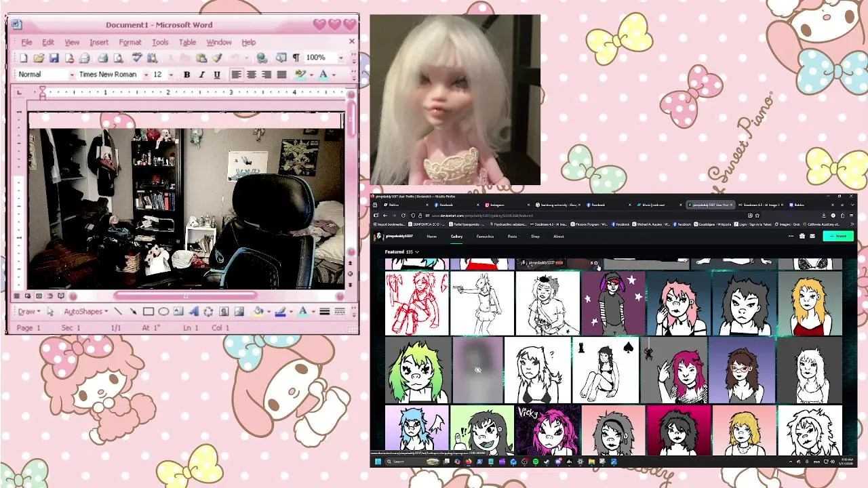Open Print Preview in Word toolbar
This screenshot has width=868, height=488.
tap(118, 58)
